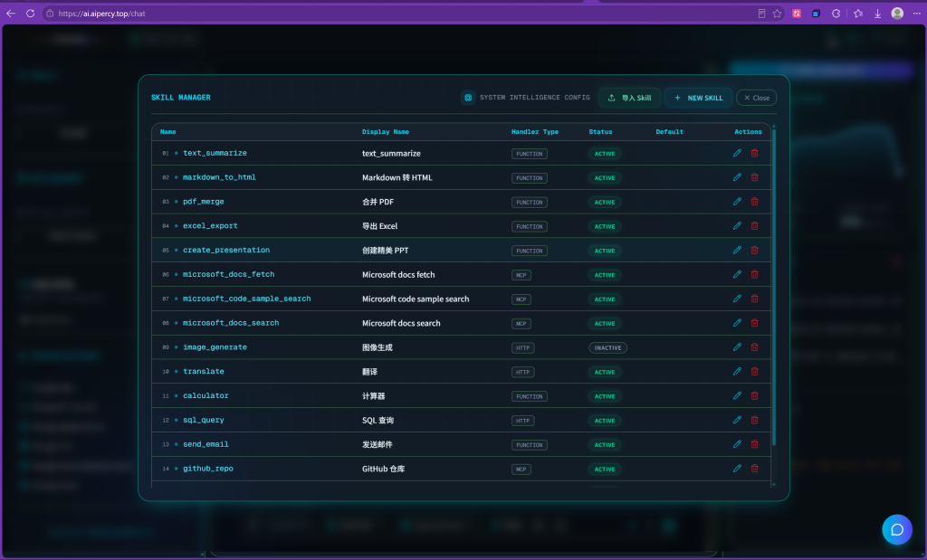The width and height of the screenshot is (927, 560).
Task: Edit the text_summarize skill
Action: coord(737,153)
